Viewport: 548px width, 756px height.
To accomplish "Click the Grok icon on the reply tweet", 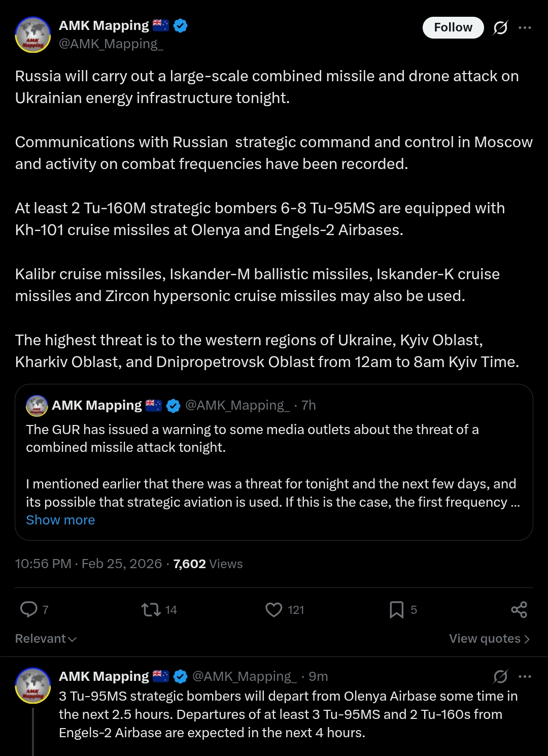I will point(500,676).
